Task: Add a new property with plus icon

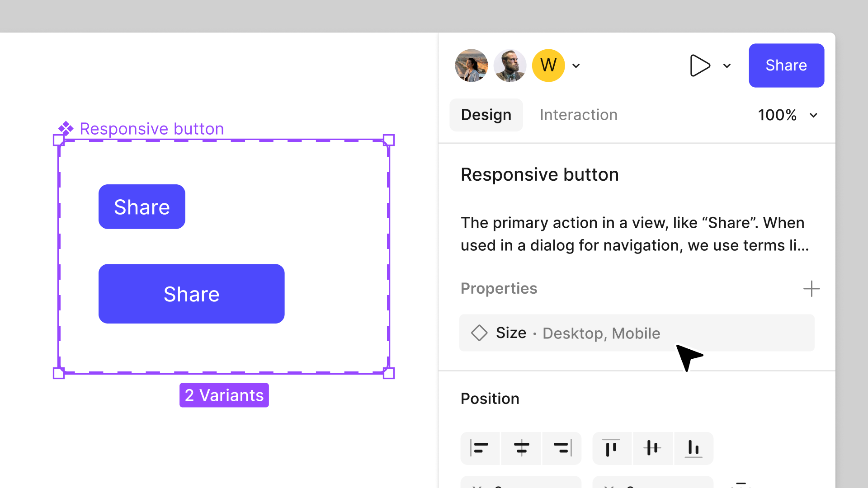Action: (811, 289)
